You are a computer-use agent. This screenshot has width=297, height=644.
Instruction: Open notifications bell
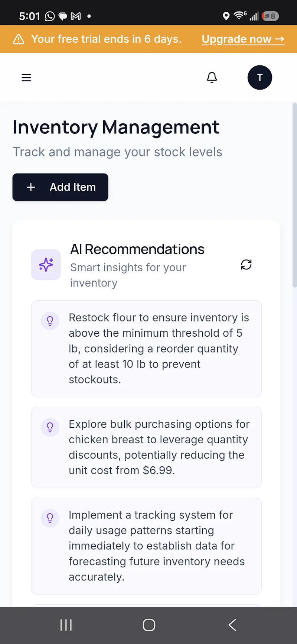pyautogui.click(x=212, y=77)
